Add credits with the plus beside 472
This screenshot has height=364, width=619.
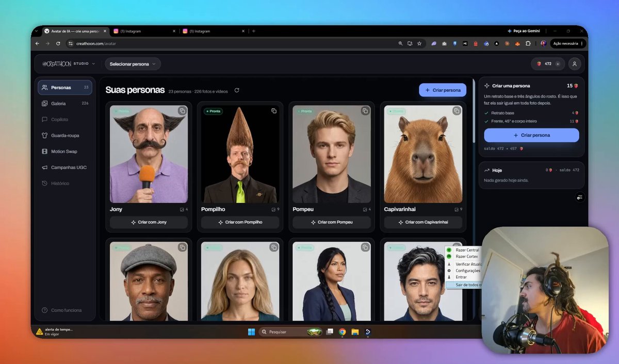pos(558,64)
